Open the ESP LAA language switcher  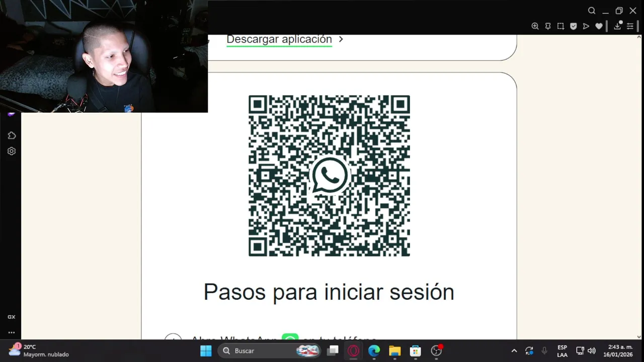(562, 351)
